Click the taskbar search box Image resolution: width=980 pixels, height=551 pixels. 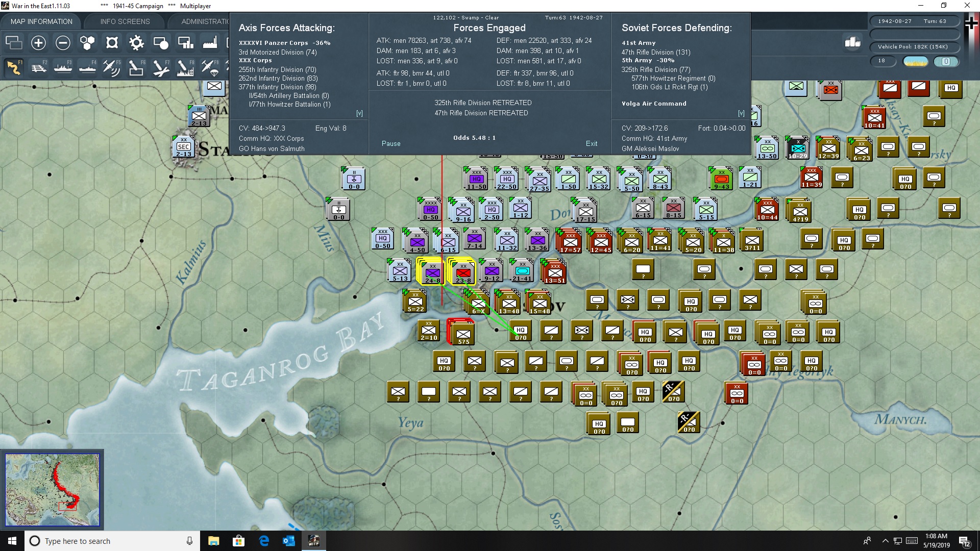tap(112, 541)
